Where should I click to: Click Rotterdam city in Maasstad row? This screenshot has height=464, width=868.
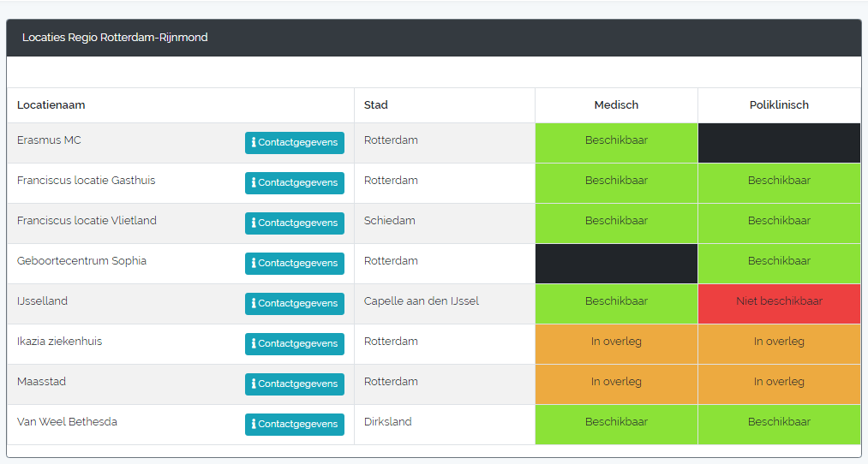coord(391,382)
